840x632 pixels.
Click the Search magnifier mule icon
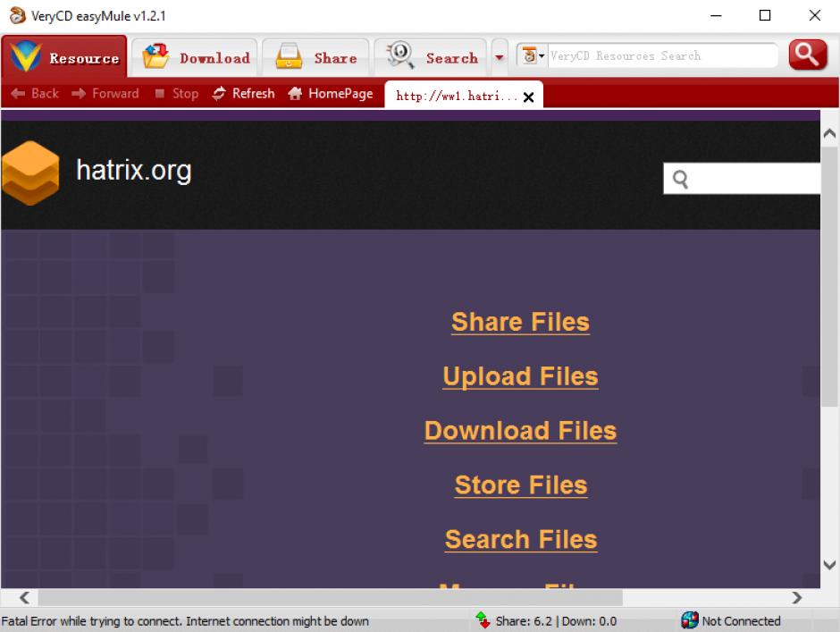point(400,55)
